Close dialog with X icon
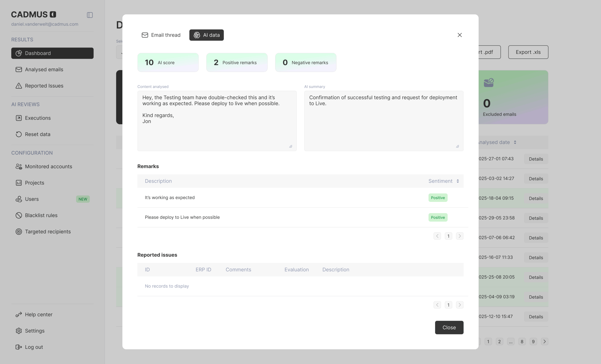 (459, 35)
